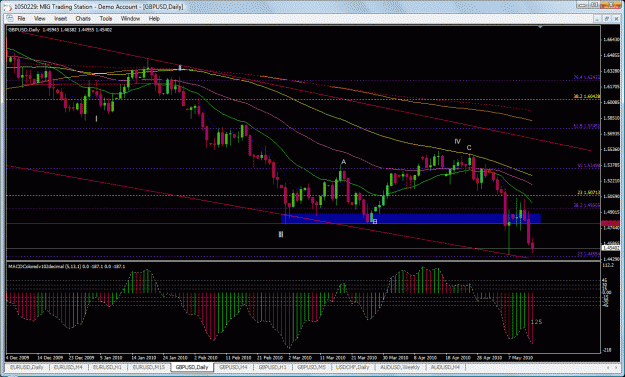Switch to the EURUSD,M15 chart tab
Image resolution: width=625 pixels, height=377 pixels.
pos(148,367)
